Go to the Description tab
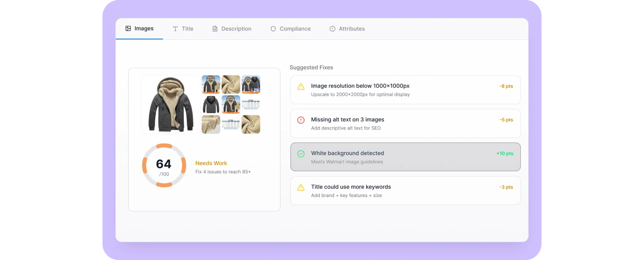 (x=232, y=29)
